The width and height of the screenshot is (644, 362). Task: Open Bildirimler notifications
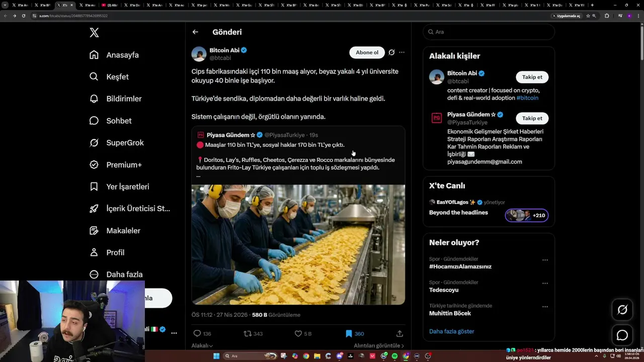point(115,99)
